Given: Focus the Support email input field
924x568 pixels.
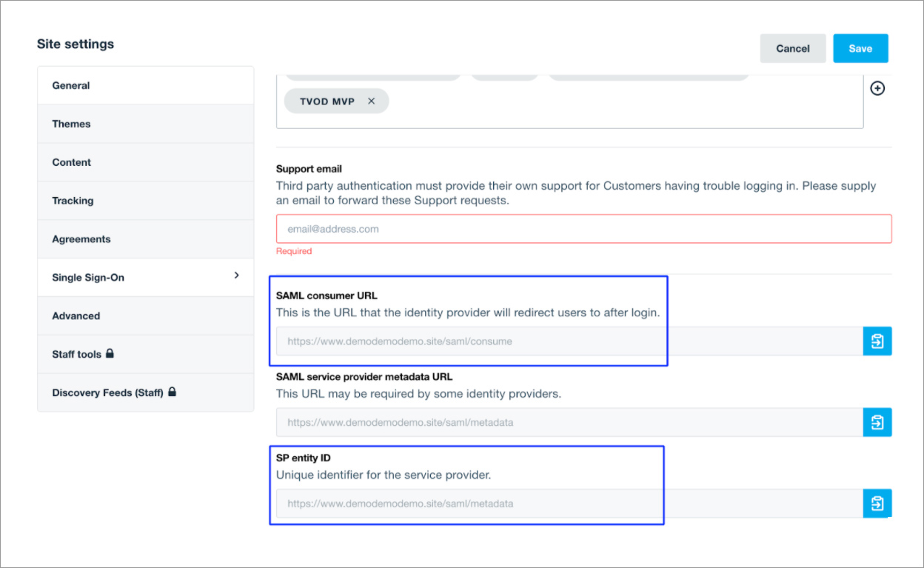Looking at the screenshot, I should 583,230.
